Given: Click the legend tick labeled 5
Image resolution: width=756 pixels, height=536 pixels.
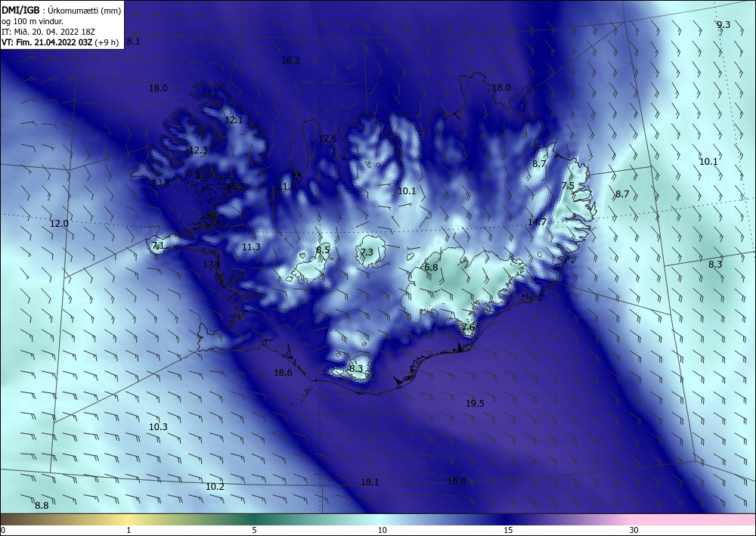Looking at the screenshot, I should point(254,530).
